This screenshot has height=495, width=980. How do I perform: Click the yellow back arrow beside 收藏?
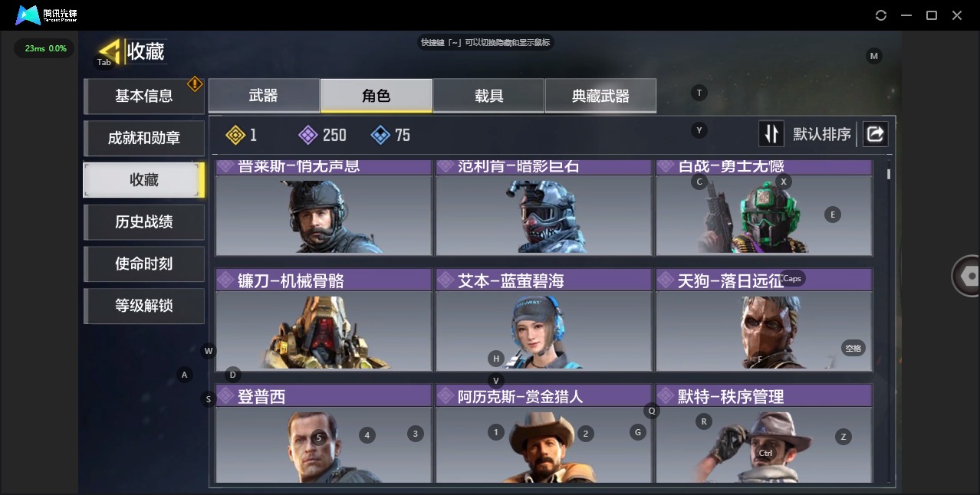click(x=110, y=51)
